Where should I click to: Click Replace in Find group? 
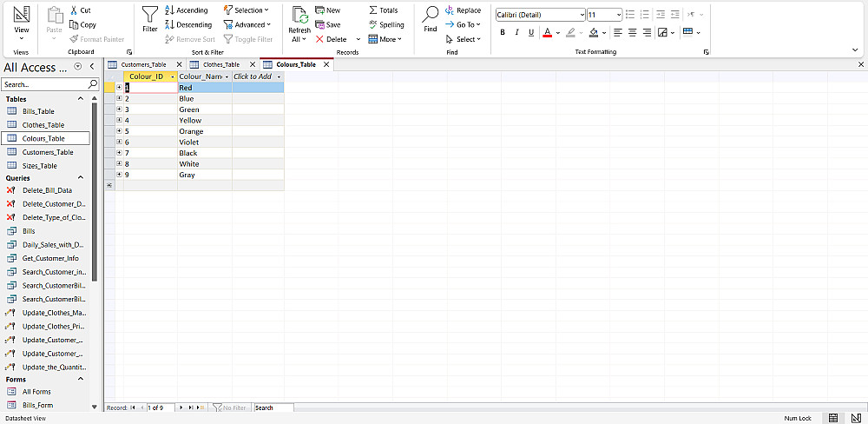point(464,10)
